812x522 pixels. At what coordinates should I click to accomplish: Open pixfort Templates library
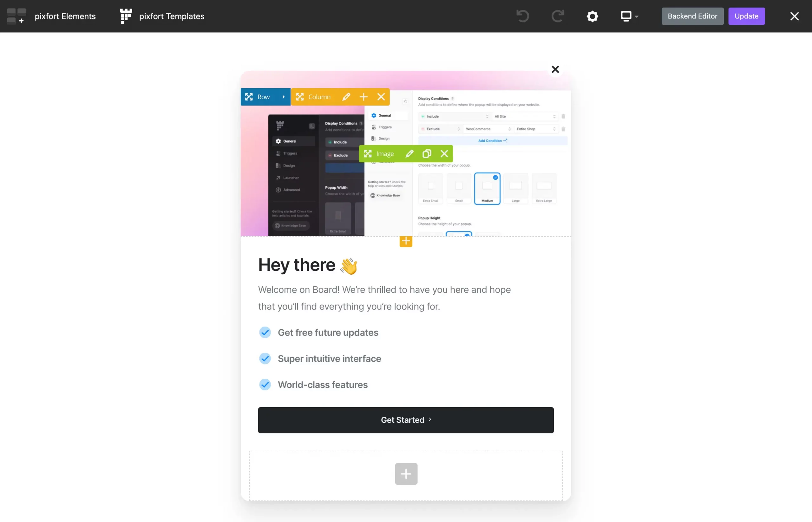tap(162, 16)
